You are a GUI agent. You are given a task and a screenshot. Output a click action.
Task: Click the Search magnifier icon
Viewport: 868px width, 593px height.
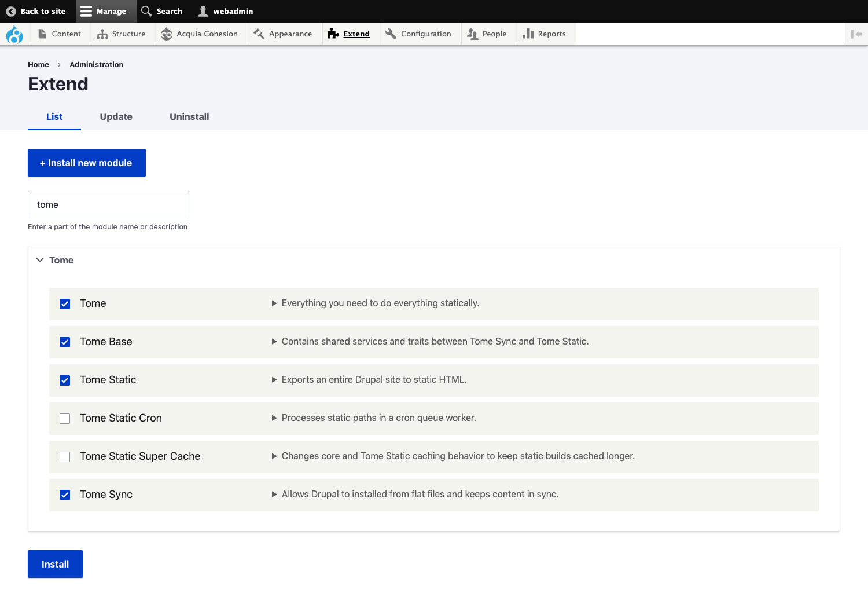(147, 11)
